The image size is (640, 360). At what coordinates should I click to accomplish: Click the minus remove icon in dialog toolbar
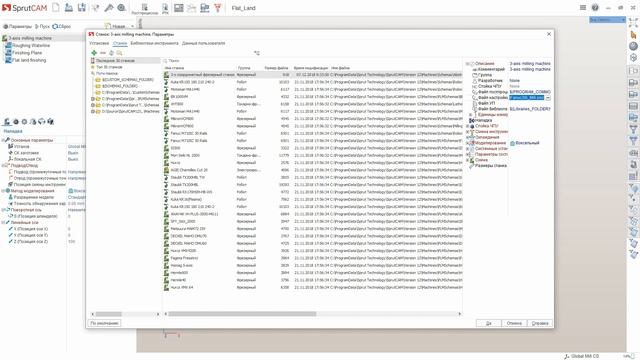click(102, 53)
